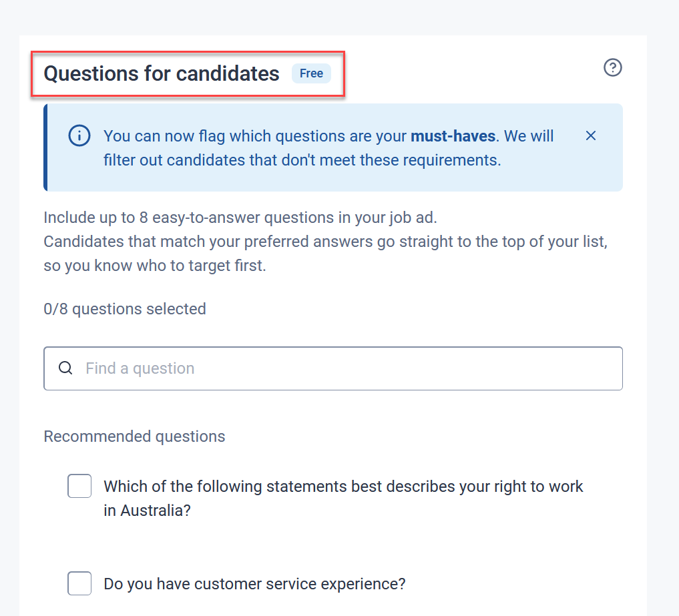This screenshot has width=679, height=616.
Task: Focus the Find a question field
Action: tap(347, 368)
